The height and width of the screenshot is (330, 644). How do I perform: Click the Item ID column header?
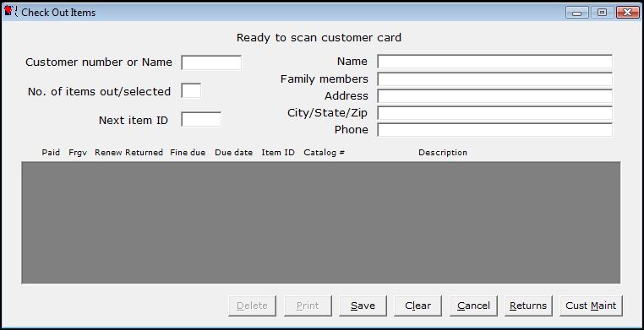tap(278, 153)
